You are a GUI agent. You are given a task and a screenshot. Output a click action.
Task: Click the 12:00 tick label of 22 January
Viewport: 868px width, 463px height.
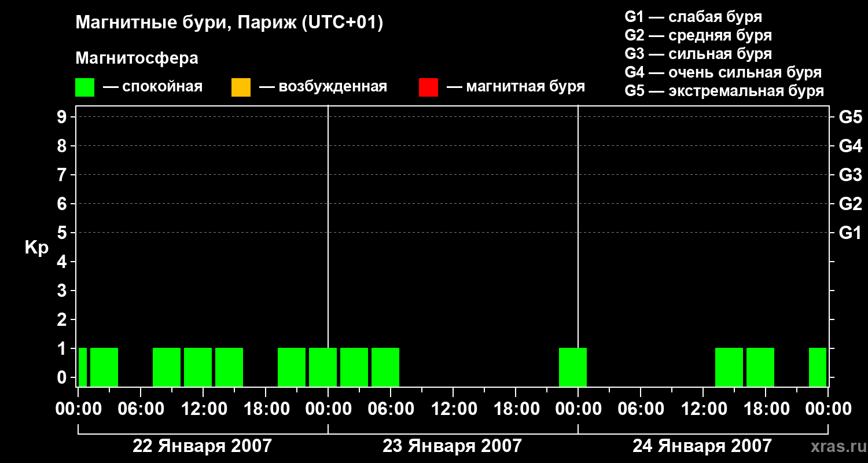click(203, 409)
